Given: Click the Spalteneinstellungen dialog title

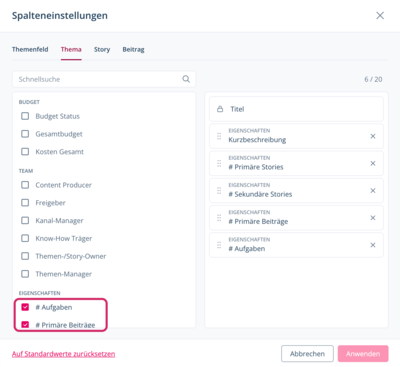Looking at the screenshot, I should 60,16.
